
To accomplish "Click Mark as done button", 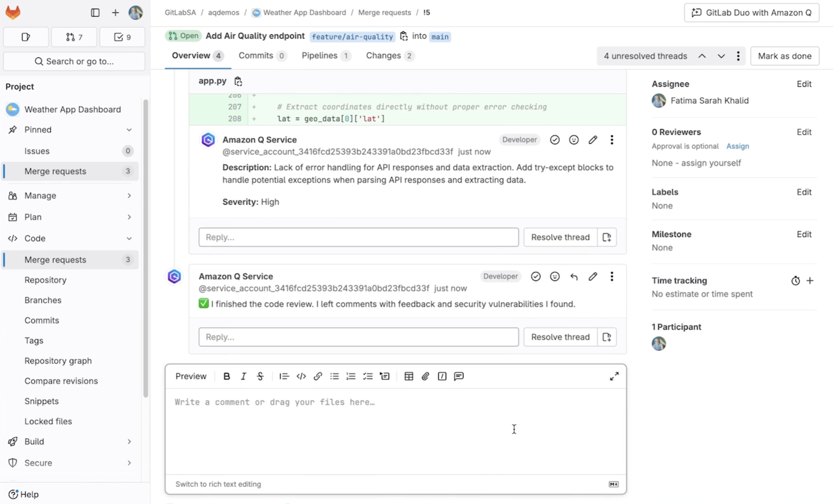I will point(784,56).
